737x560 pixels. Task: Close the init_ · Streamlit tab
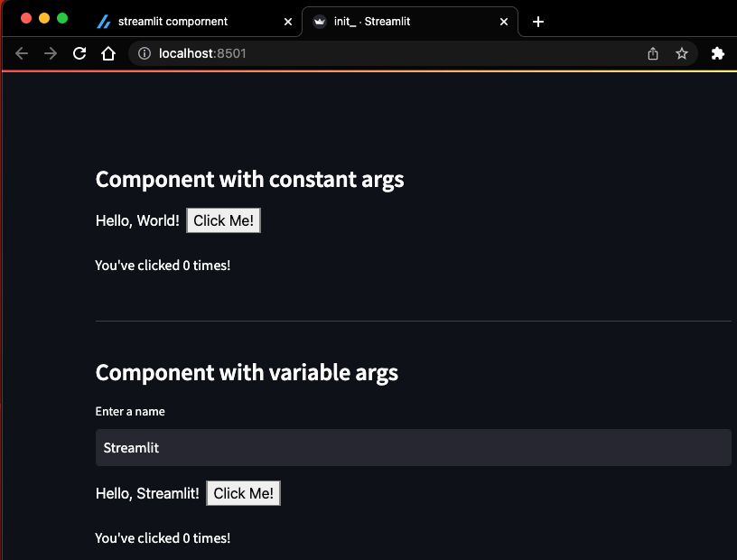point(504,22)
